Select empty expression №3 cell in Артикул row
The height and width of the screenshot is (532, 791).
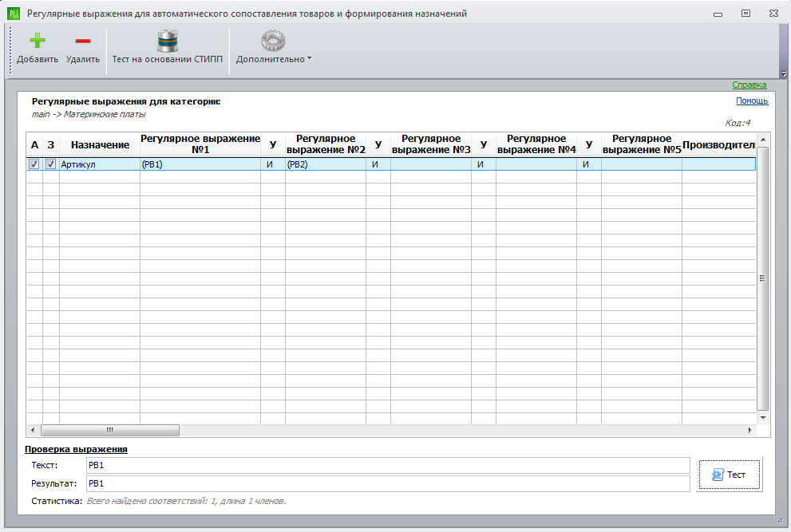click(x=431, y=164)
